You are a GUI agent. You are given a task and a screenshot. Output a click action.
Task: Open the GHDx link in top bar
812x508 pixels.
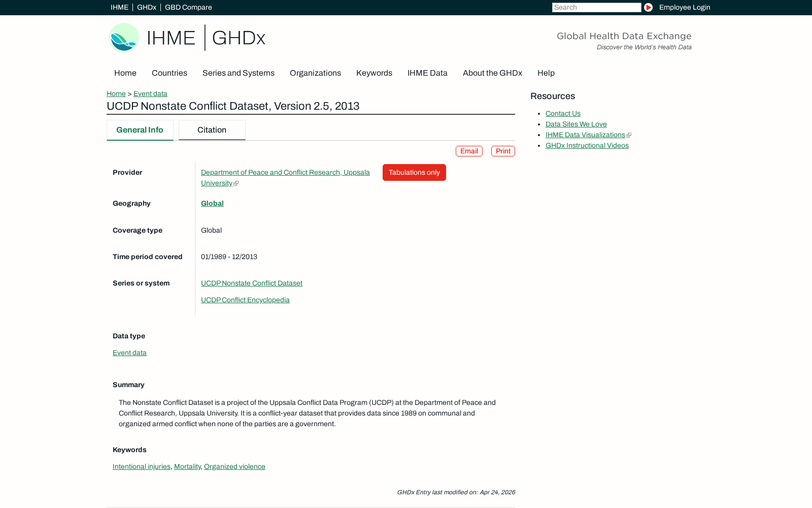146,7
